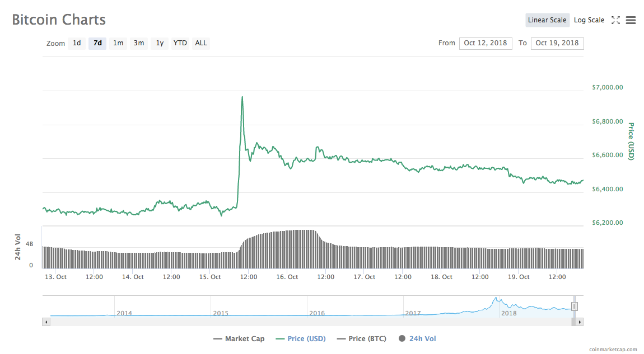Image resolution: width=644 pixels, height=354 pixels.
Task: Set zoom range to 7d
Action: 97,43
